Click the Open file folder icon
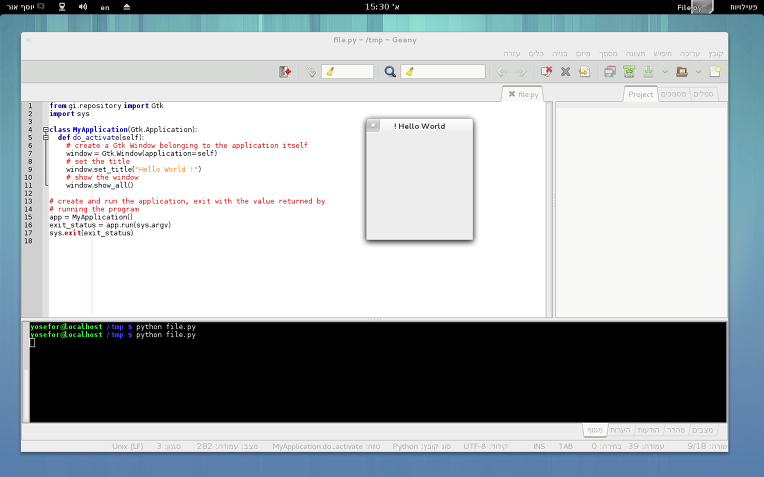The image size is (764, 477). coord(682,72)
